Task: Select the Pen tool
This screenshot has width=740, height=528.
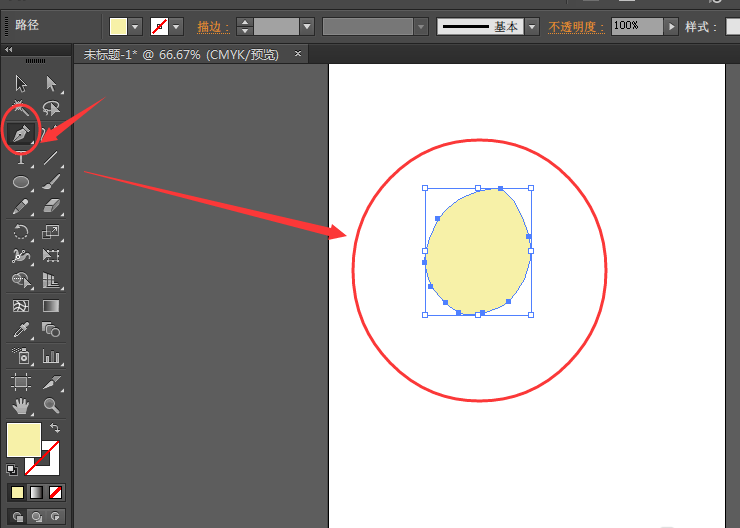Action: pos(21,133)
